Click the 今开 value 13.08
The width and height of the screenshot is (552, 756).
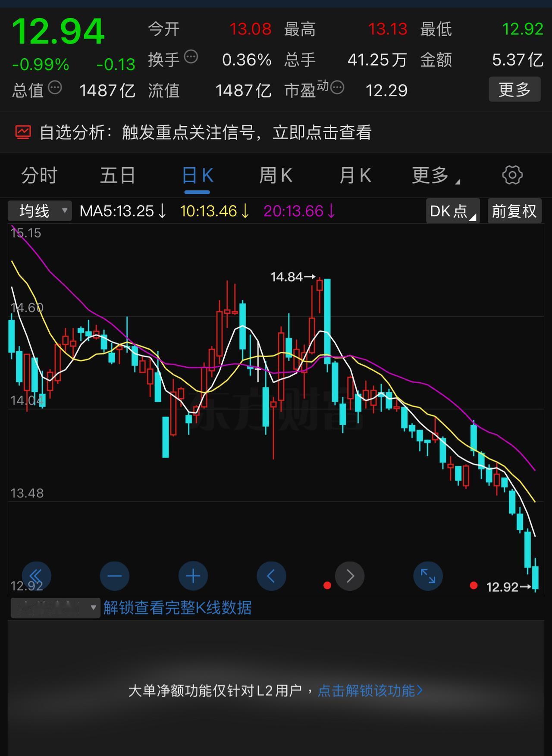click(x=250, y=29)
